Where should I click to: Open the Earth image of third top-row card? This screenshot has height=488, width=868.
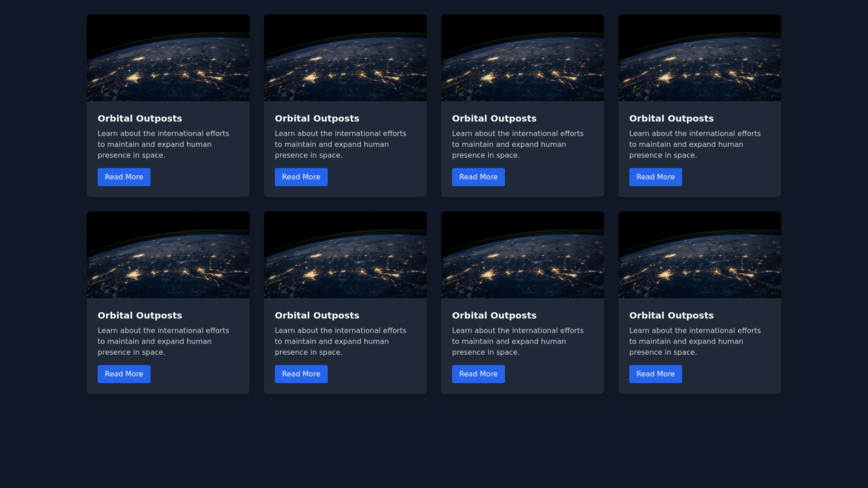(x=523, y=58)
